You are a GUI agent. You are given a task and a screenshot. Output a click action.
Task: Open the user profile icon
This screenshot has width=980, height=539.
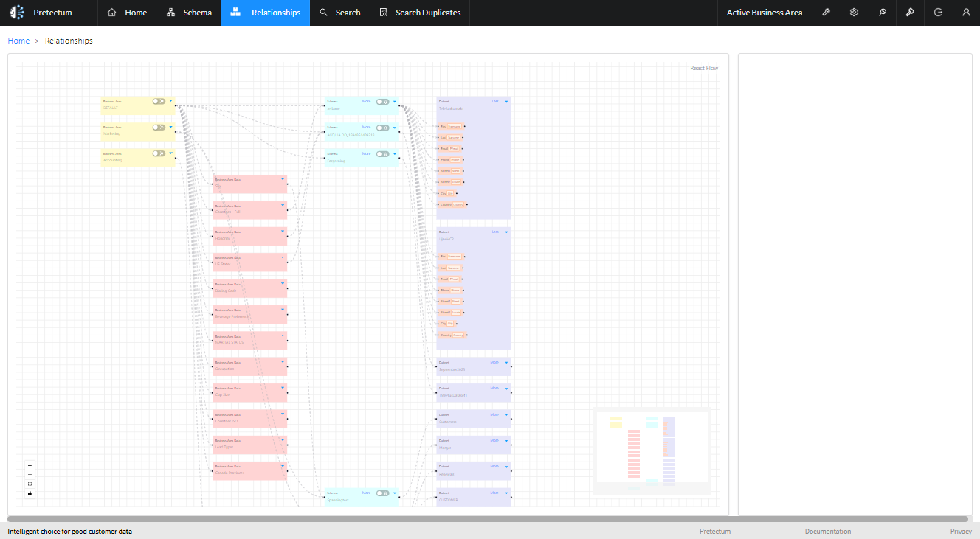tap(966, 13)
